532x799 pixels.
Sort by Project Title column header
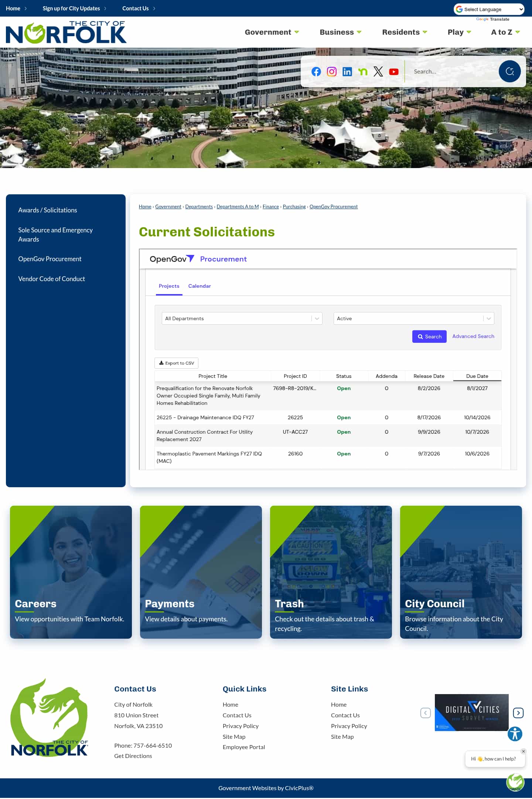click(x=213, y=376)
